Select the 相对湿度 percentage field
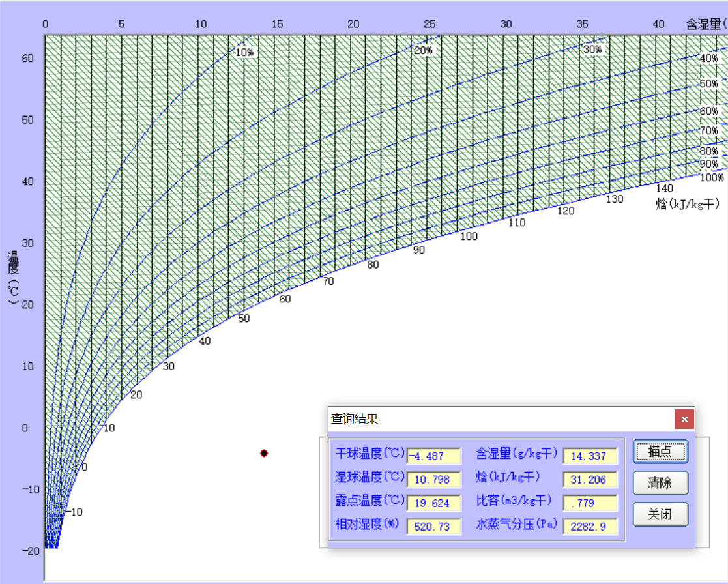 coord(433,527)
